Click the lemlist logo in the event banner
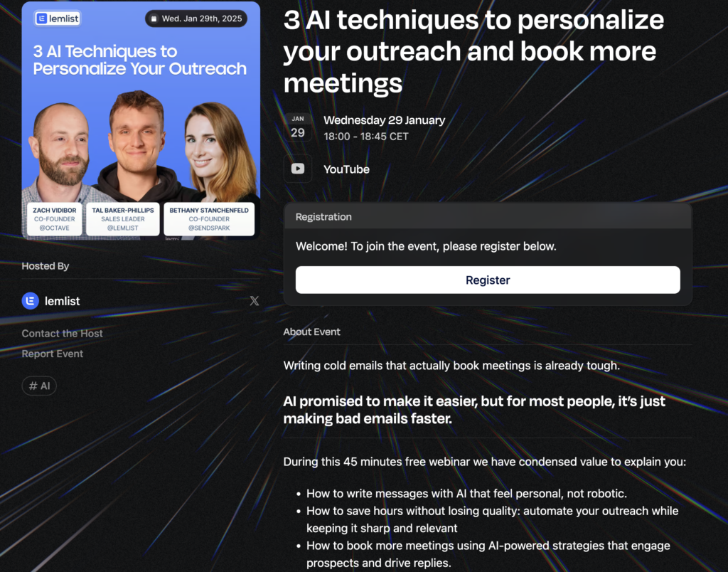Image resolution: width=728 pixels, height=572 pixels. pos(58,18)
